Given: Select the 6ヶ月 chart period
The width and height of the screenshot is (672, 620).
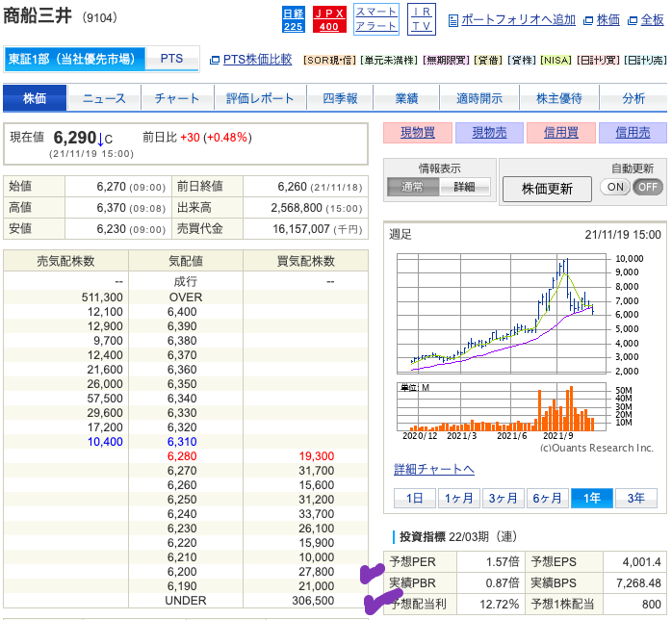Looking at the screenshot, I should [x=547, y=498].
